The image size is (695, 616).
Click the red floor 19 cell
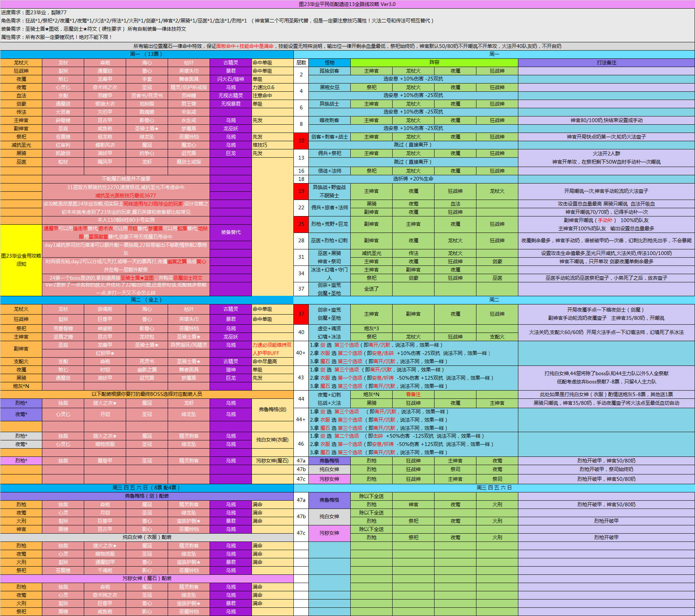301,191
